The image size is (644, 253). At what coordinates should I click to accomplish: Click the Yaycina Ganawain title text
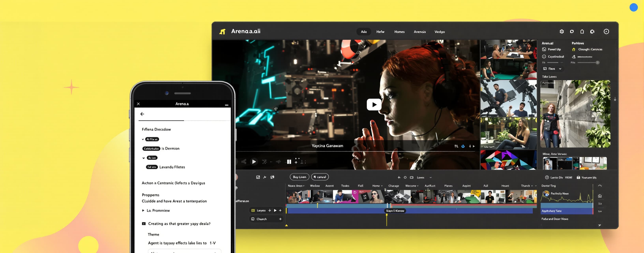click(327, 146)
